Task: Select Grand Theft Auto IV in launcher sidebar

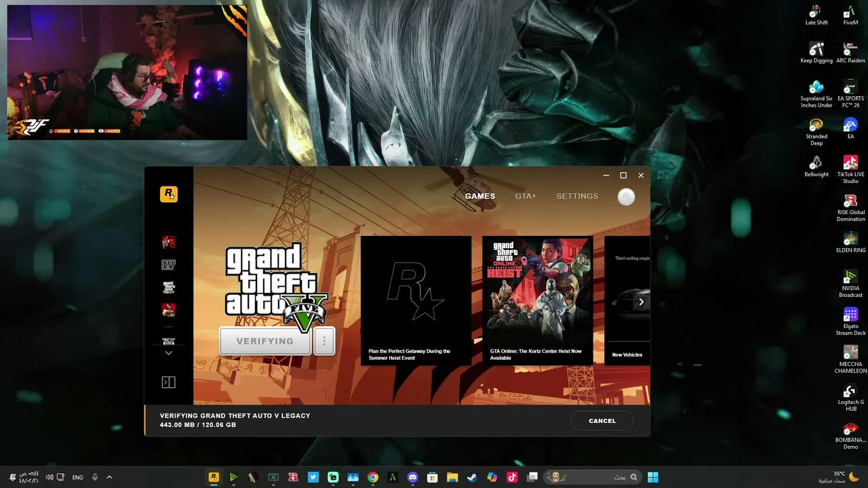Action: point(169,265)
